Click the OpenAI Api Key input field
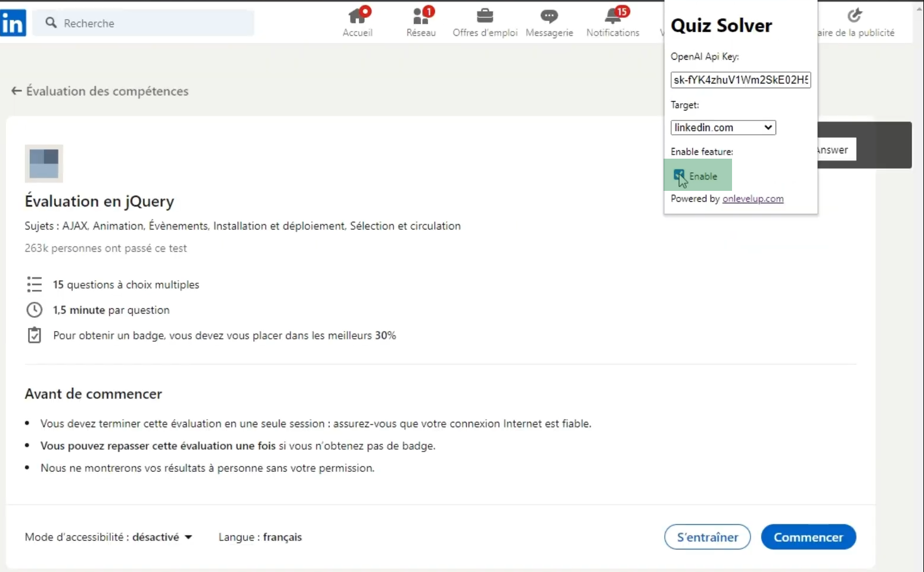 click(x=740, y=80)
